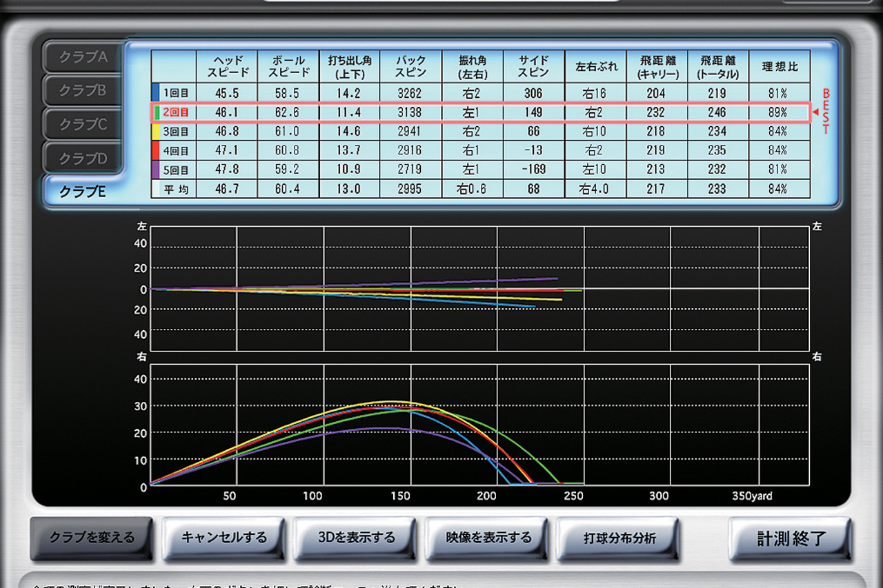Open video with 映像を表示する button
This screenshot has width=883, height=588.
tap(488, 538)
